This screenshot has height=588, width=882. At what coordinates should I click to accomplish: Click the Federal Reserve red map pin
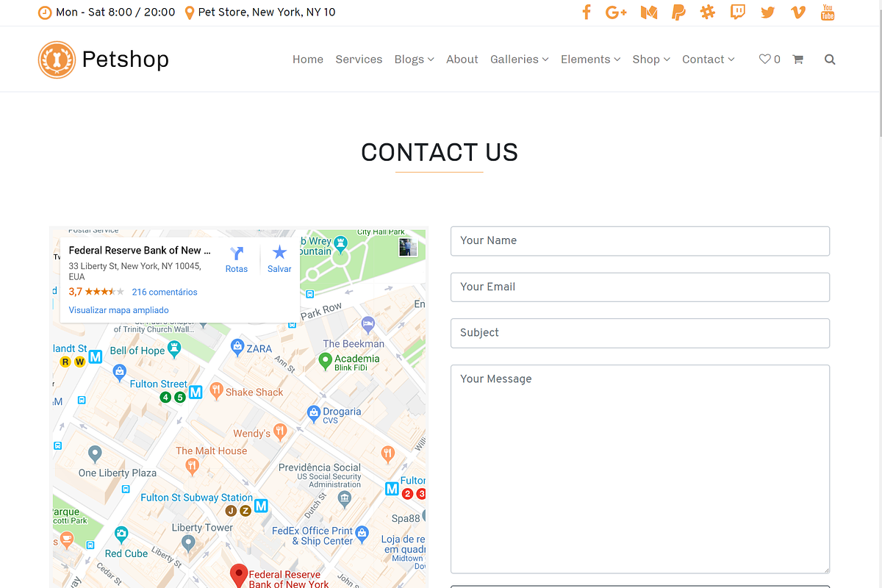238,576
